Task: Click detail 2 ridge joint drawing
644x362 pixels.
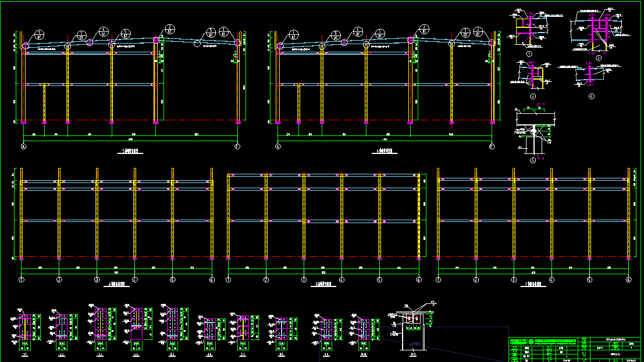Action: pyautogui.click(x=597, y=31)
